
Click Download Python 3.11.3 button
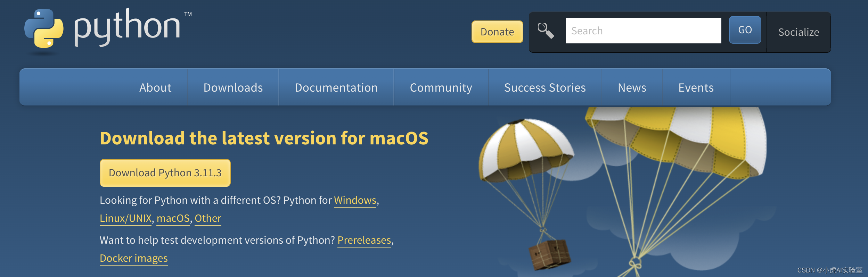tap(165, 173)
